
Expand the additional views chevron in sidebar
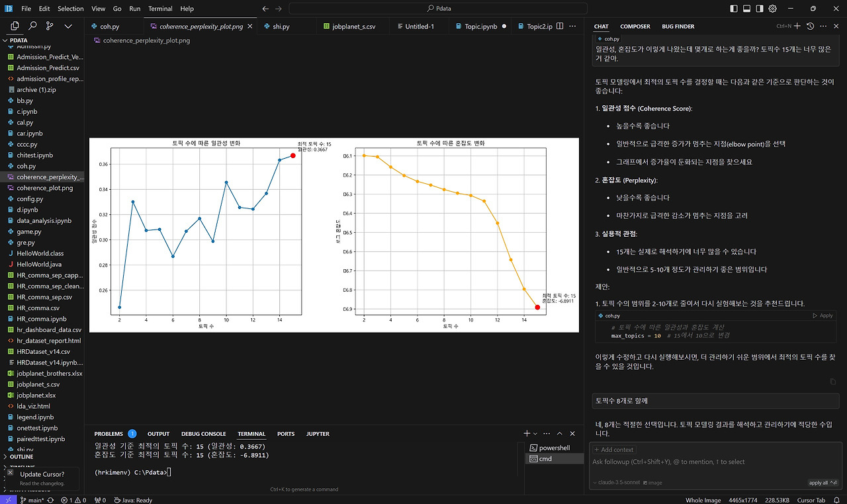[x=68, y=26]
